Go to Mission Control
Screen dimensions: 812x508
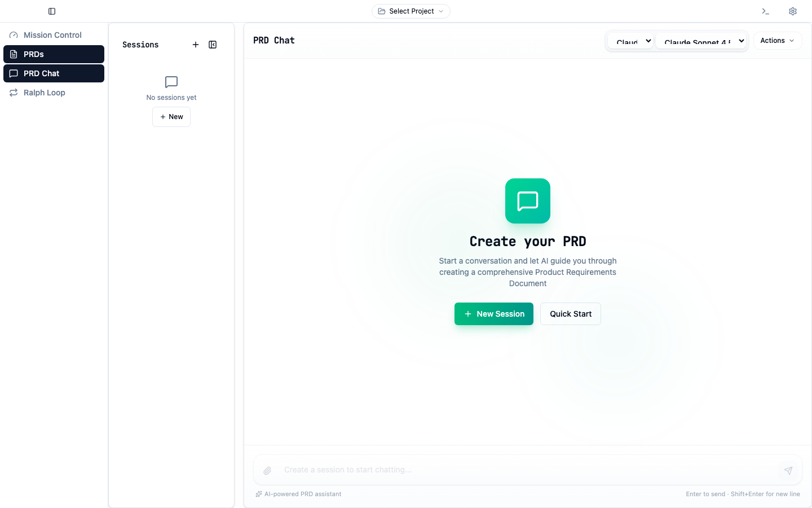[53, 35]
